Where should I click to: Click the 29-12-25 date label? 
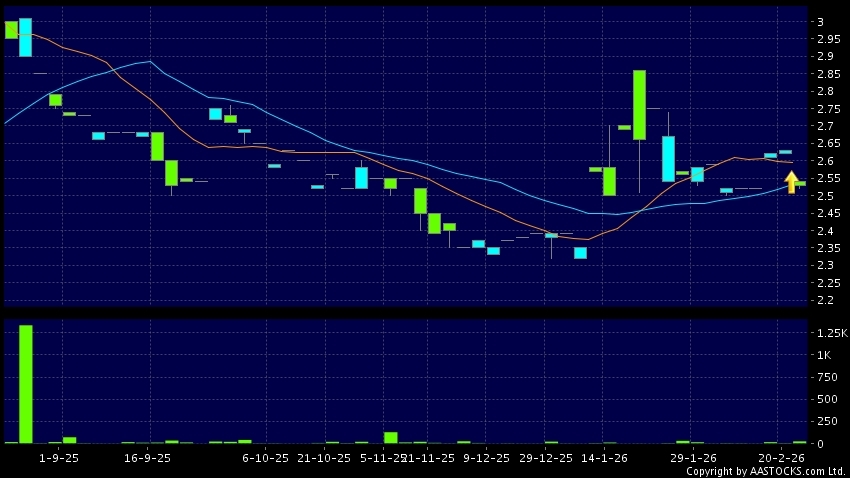547,457
